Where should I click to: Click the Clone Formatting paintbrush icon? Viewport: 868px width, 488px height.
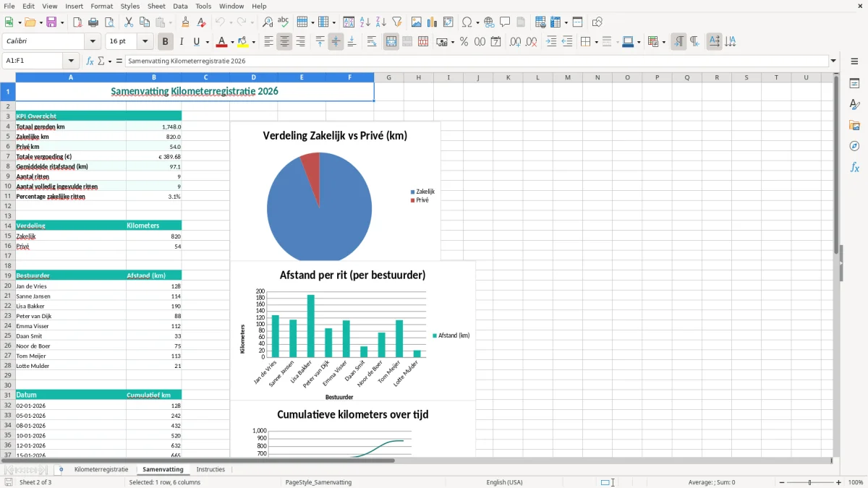[186, 22]
